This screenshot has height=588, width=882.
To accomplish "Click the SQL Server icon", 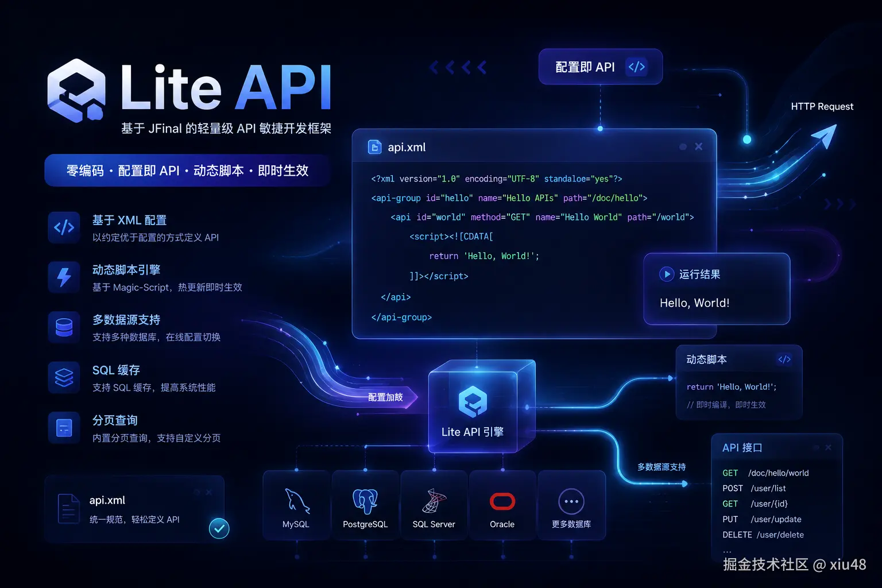I will coord(434,501).
